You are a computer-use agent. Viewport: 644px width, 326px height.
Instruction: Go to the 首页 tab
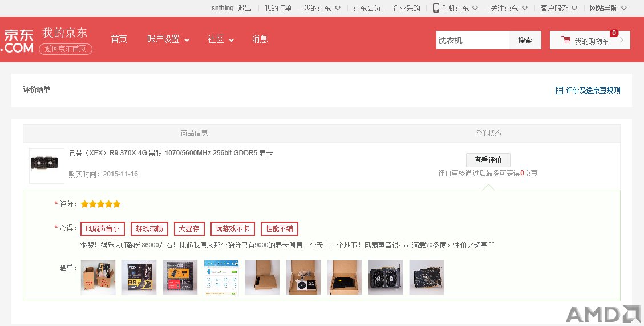tap(119, 39)
